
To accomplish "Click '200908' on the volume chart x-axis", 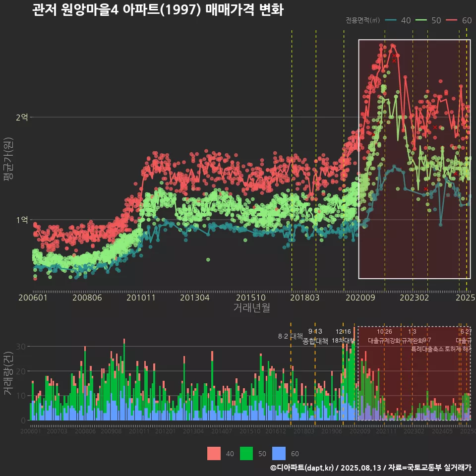I will point(111,431).
